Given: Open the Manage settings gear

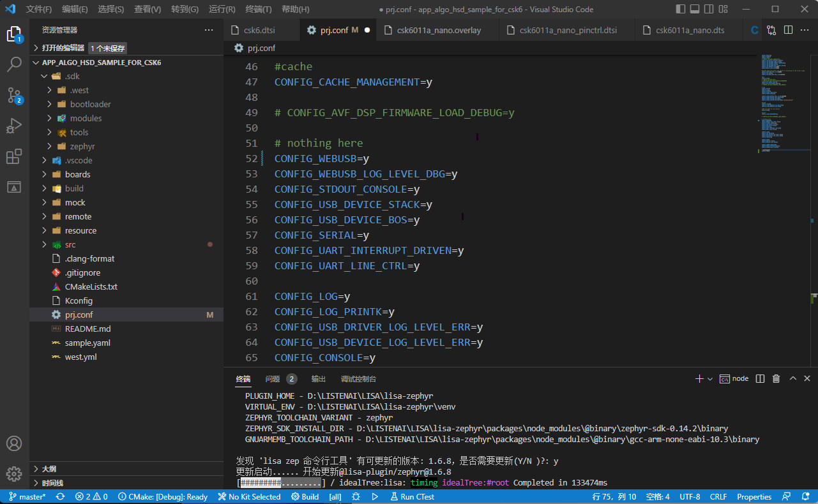Looking at the screenshot, I should (14, 474).
